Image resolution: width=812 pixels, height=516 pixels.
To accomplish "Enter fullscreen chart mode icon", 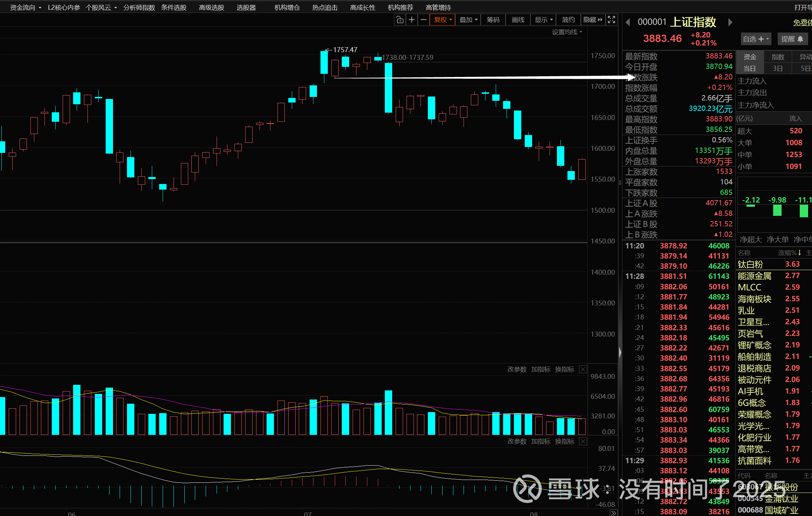I will (x=611, y=20).
